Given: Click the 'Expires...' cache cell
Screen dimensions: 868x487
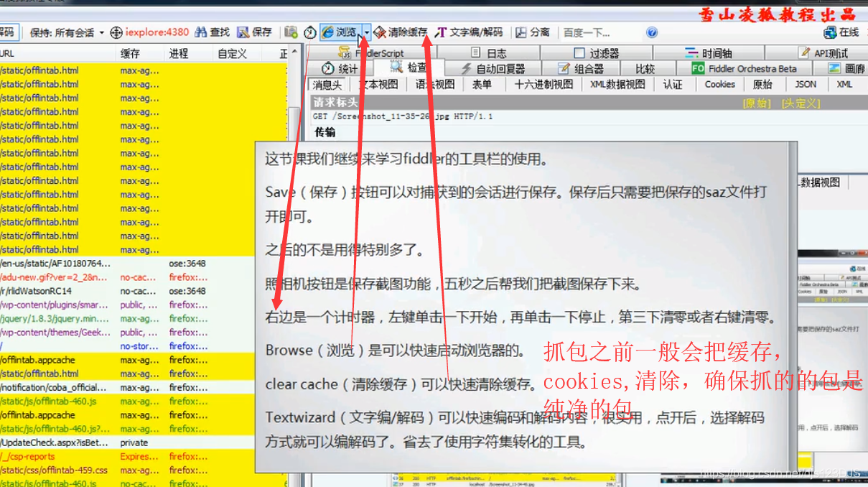Looking at the screenshot, I should 140,456.
